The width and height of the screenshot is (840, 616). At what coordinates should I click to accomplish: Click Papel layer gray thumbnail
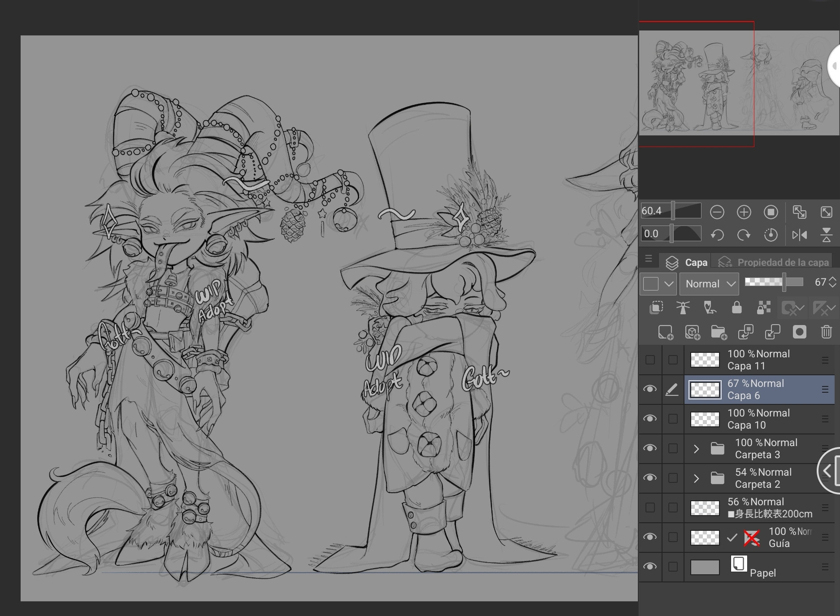pyautogui.click(x=705, y=567)
